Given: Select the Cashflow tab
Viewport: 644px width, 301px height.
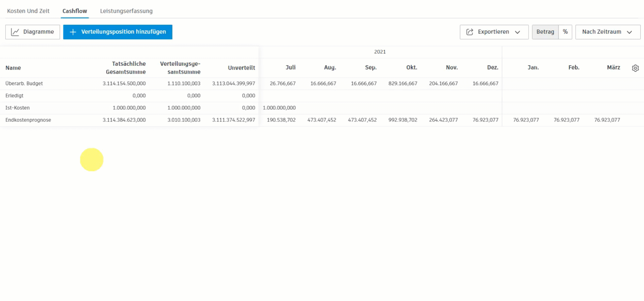Looking at the screenshot, I should (x=75, y=11).
